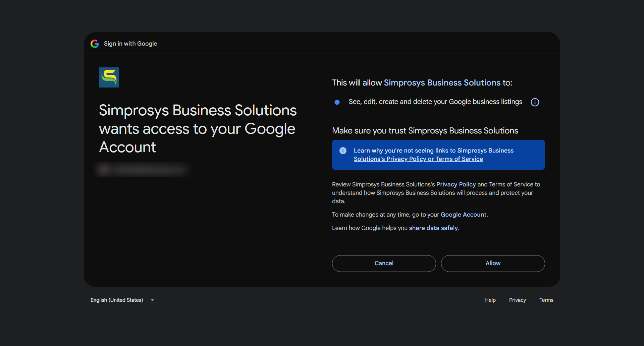Open the Google Account link
Viewport: 644px width, 346px height.
click(x=463, y=215)
